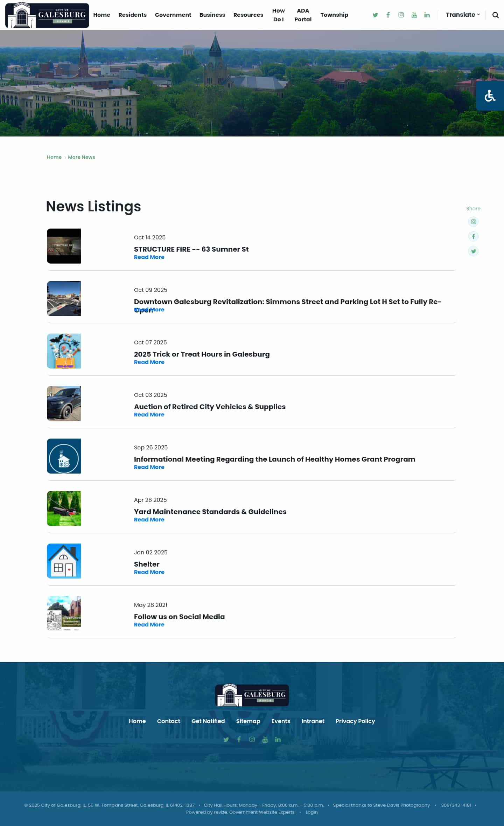Screen dimensions: 504x826
Task: Open the Shelter news headline
Action: click(x=147, y=564)
